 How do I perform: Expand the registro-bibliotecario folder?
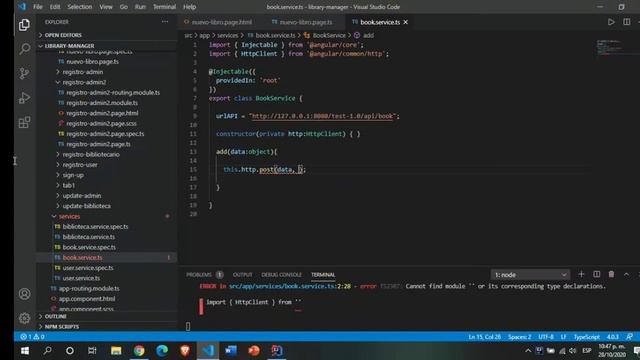tap(91, 154)
